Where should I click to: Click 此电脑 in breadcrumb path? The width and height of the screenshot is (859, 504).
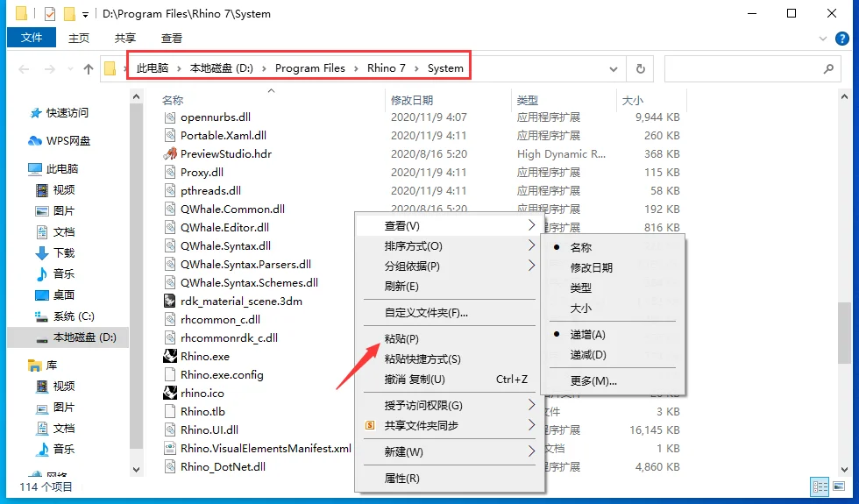click(153, 68)
